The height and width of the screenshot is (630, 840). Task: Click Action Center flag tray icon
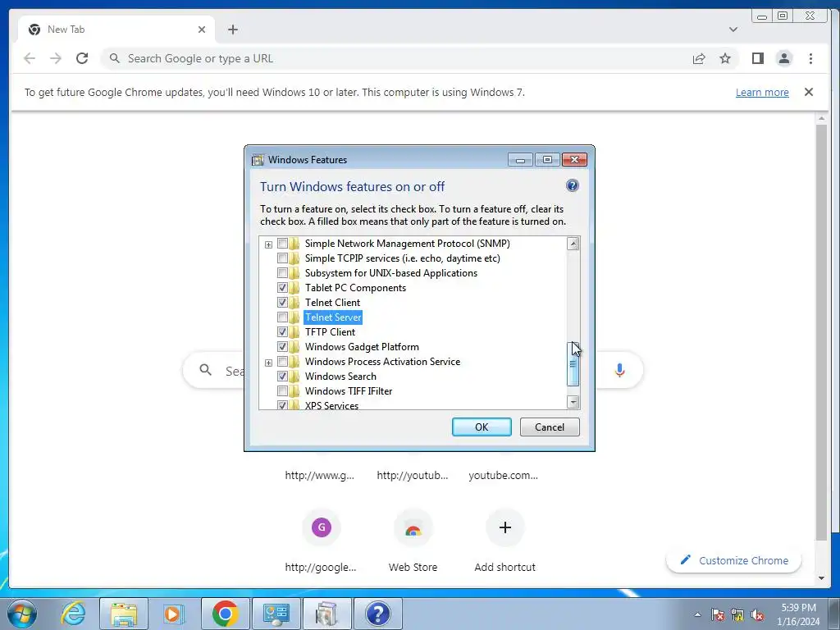718,615
